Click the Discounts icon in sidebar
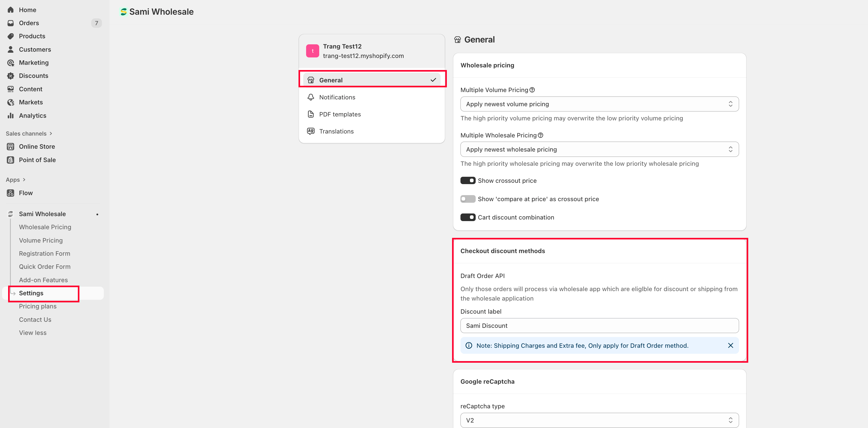The image size is (868, 428). tap(10, 76)
